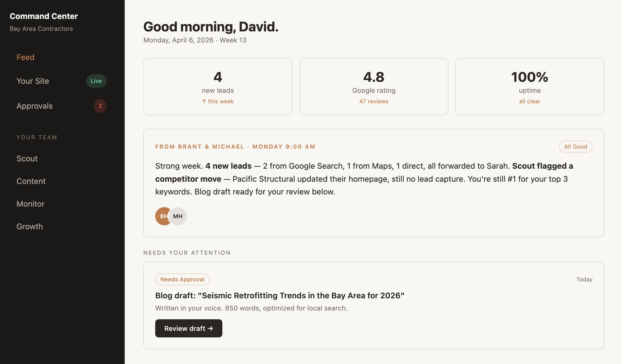Select Scout in Your Team
This screenshot has width=622, height=364.
[x=27, y=159]
